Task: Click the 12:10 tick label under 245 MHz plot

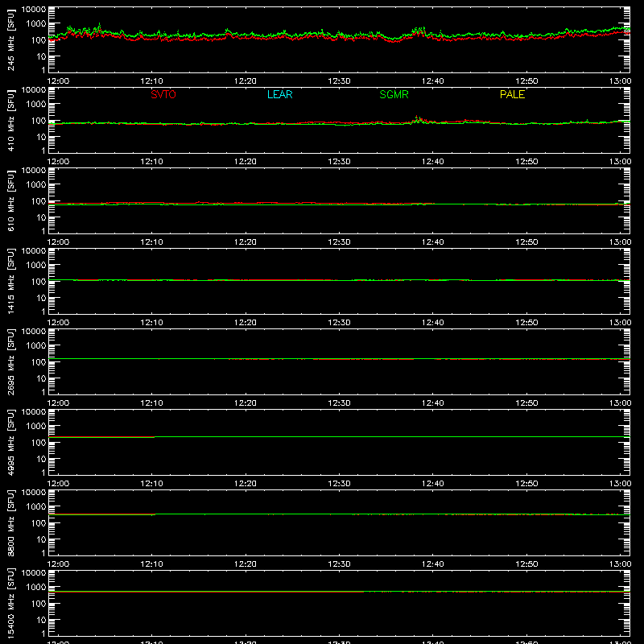Action: [x=151, y=81]
